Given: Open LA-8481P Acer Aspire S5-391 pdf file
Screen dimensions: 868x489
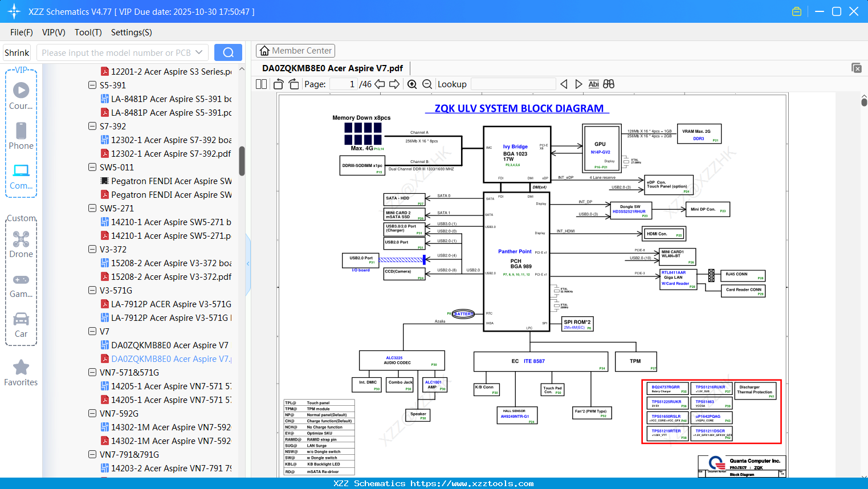Looking at the screenshot, I should pyautogui.click(x=166, y=112).
